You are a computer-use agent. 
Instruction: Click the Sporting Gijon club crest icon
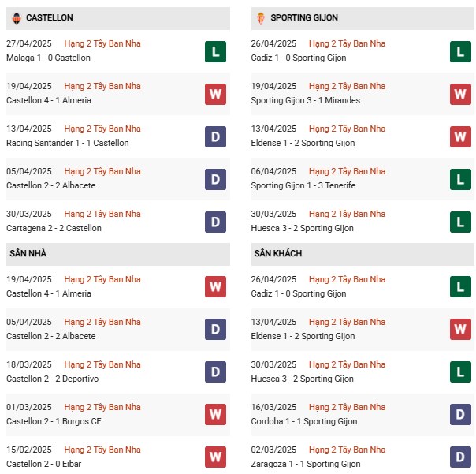(261, 19)
